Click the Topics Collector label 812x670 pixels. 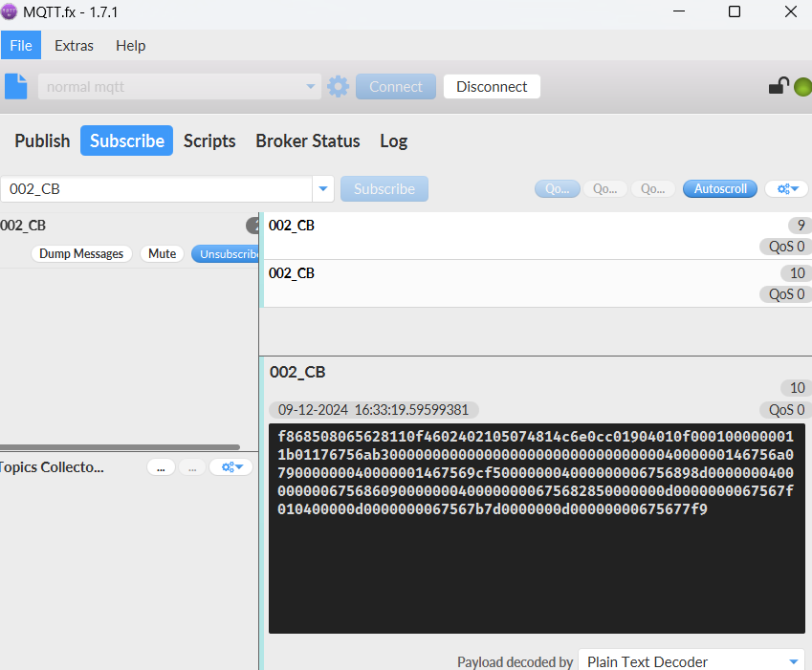(52, 467)
